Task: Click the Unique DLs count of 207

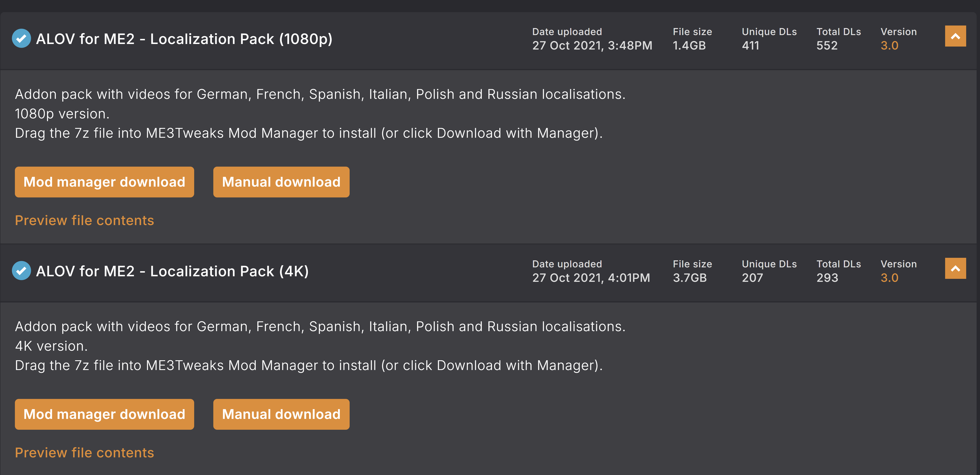Action: click(752, 278)
